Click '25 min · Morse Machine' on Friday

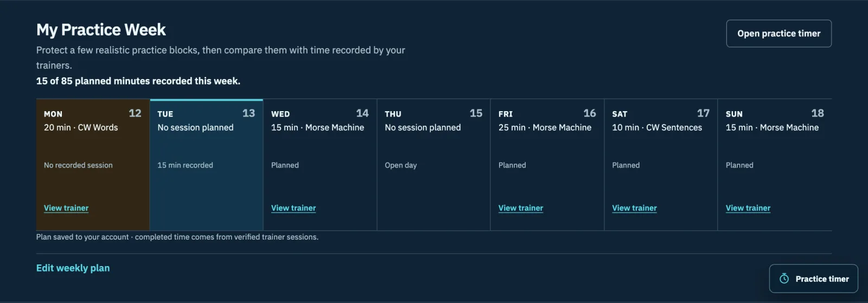click(545, 127)
